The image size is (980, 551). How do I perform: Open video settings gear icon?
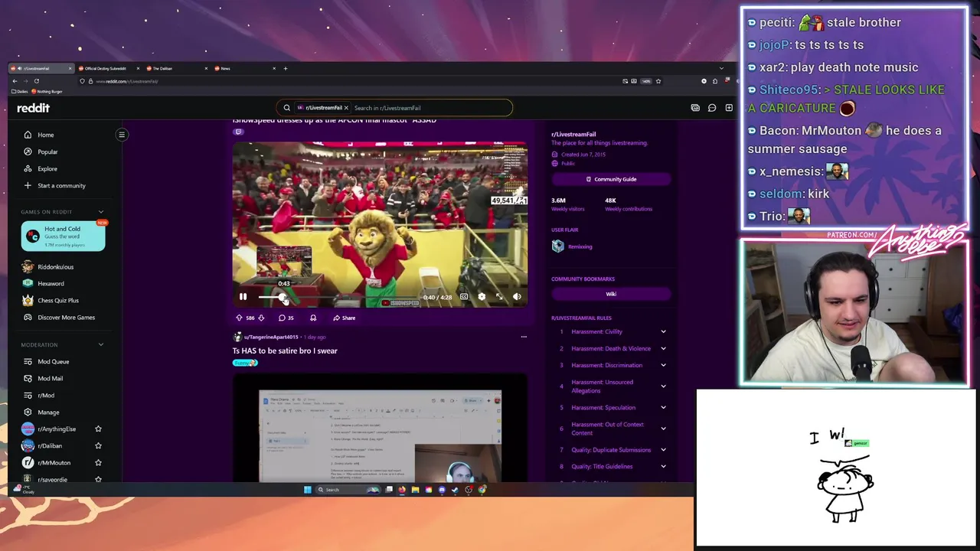482,297
